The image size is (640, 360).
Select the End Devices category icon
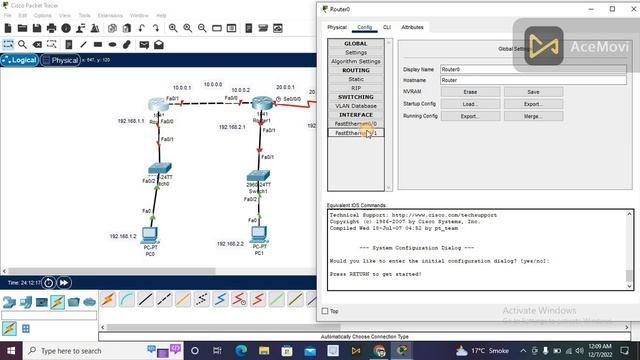pos(25,302)
